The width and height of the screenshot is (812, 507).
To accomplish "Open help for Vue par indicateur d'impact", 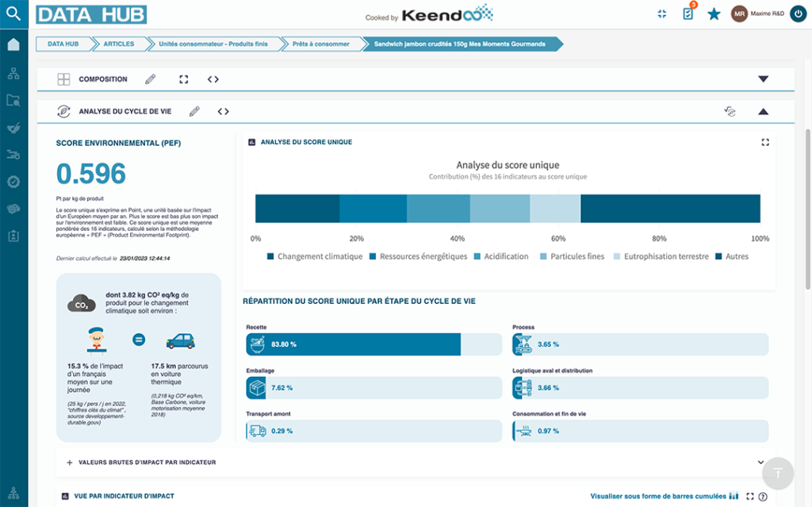I will [763, 497].
